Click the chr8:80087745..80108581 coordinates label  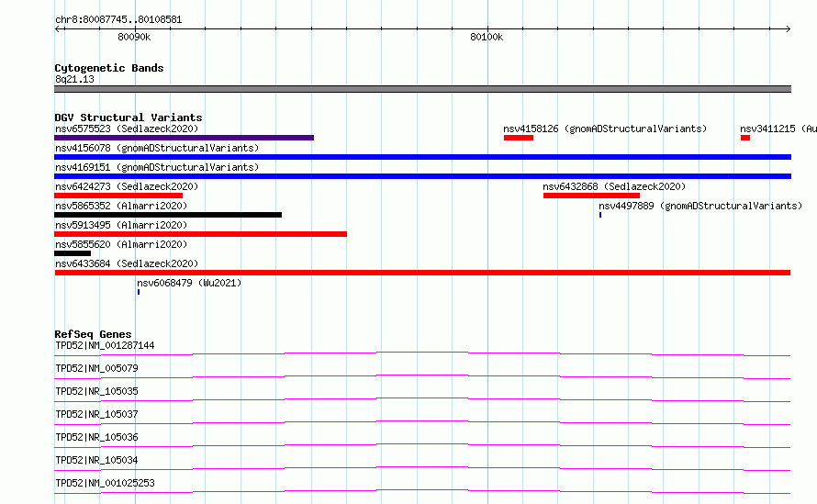click(118, 20)
